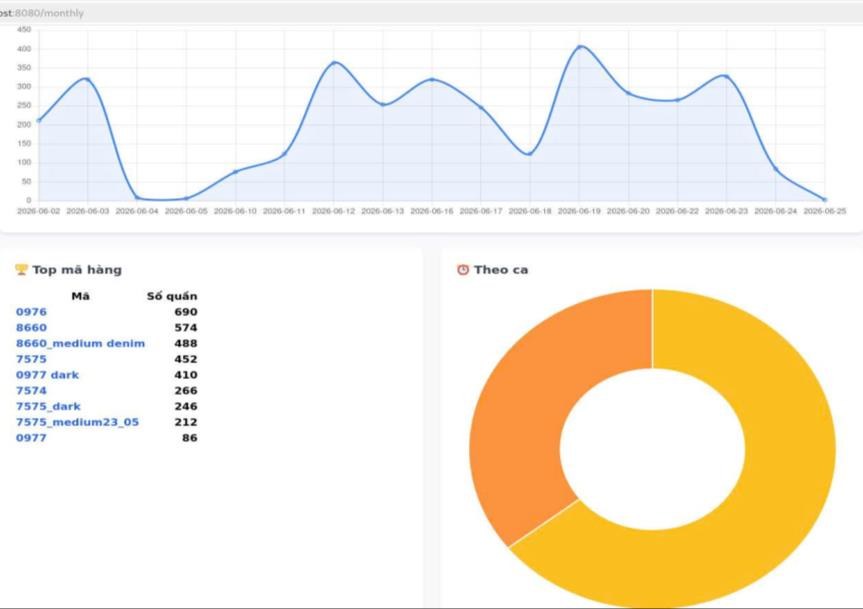The image size is (863, 609).
Task: Open product code link 0977
Action: [31, 438]
